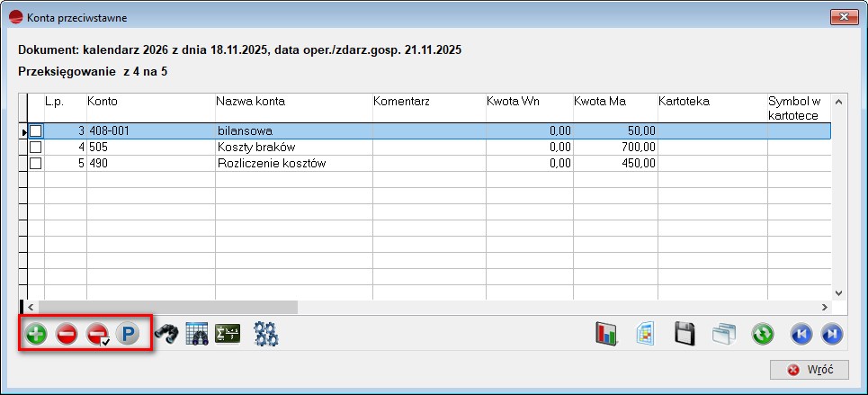
Task: Click the blue P icon
Action: pos(128,335)
